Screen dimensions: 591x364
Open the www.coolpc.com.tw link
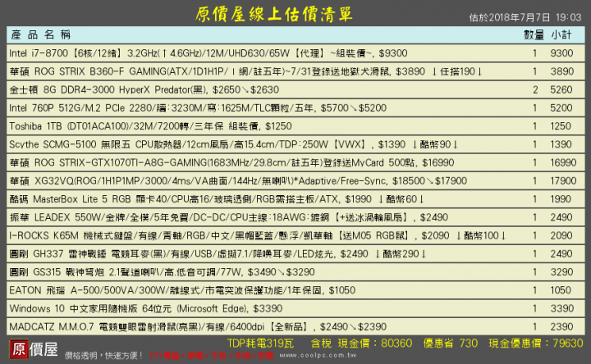[x=318, y=355]
